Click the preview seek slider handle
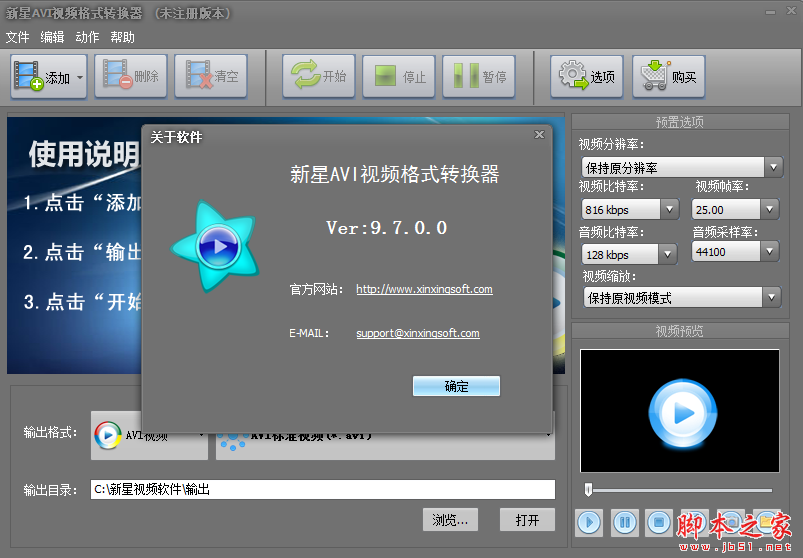 pos(588,490)
